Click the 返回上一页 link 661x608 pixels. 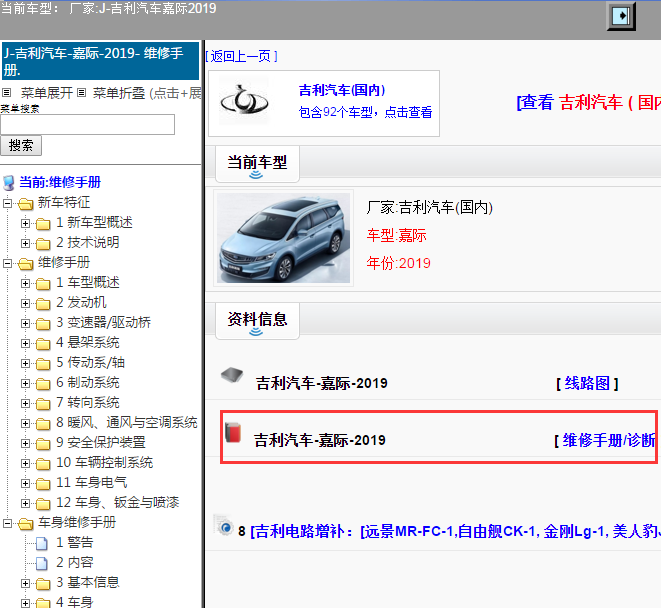[x=242, y=56]
